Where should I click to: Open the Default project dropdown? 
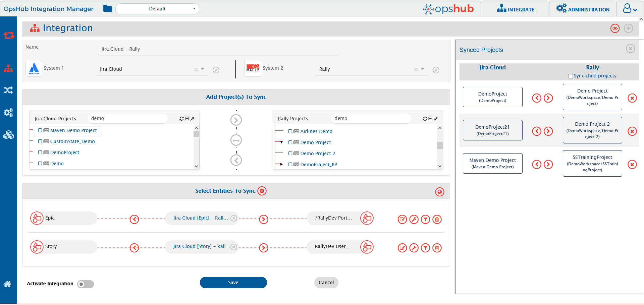click(x=157, y=9)
